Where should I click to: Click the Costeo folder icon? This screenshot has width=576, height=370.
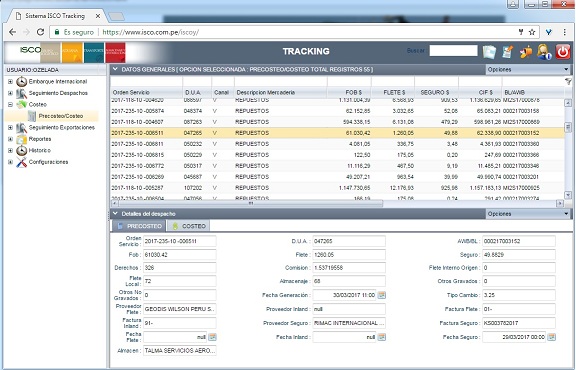pyautogui.click(x=22, y=105)
